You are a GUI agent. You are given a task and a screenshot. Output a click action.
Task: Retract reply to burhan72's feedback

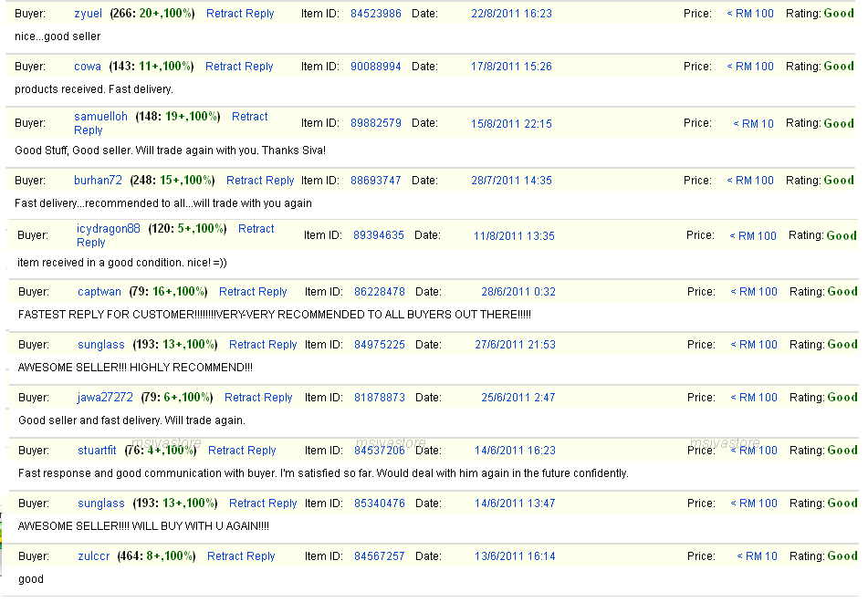tap(260, 181)
